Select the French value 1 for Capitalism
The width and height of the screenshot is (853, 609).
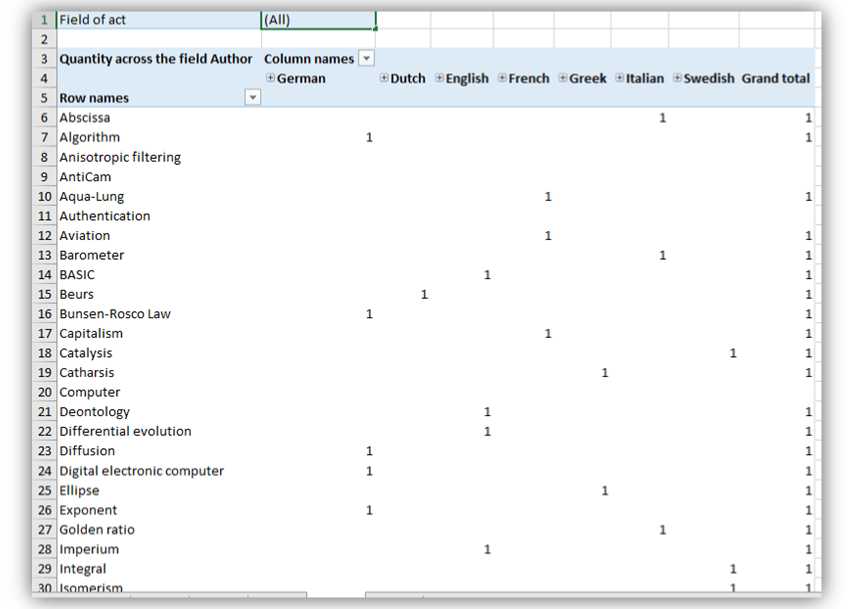[x=548, y=334]
